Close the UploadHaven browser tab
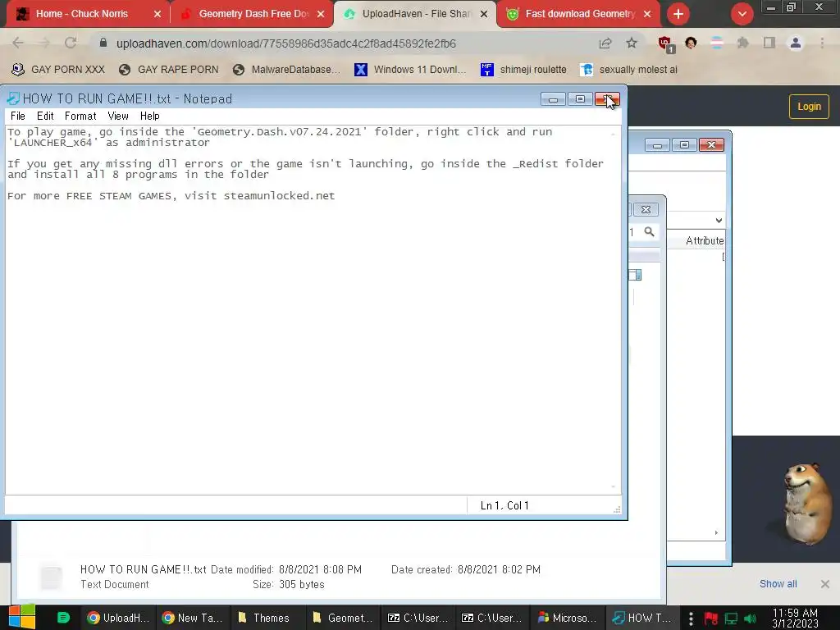840x630 pixels. [x=484, y=14]
